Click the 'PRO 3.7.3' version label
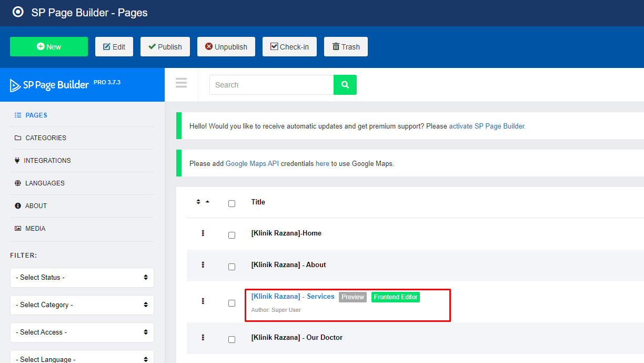 coord(107,82)
